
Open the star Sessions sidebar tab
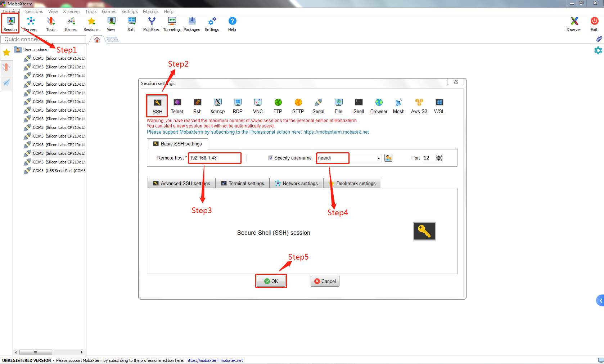(x=6, y=53)
